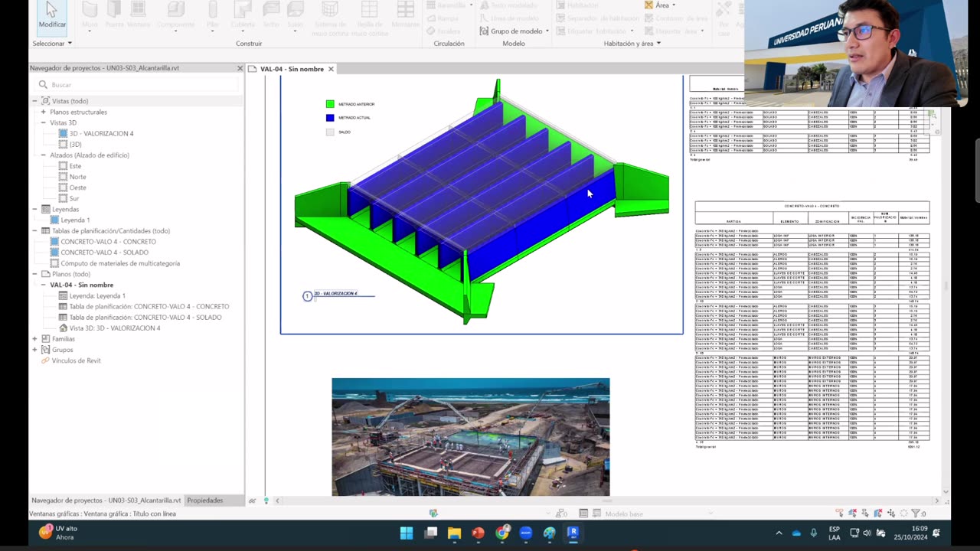Select the CONCRETO-VALO 4 - CONCRETO schedule under Tablas de planificación

pos(108,242)
